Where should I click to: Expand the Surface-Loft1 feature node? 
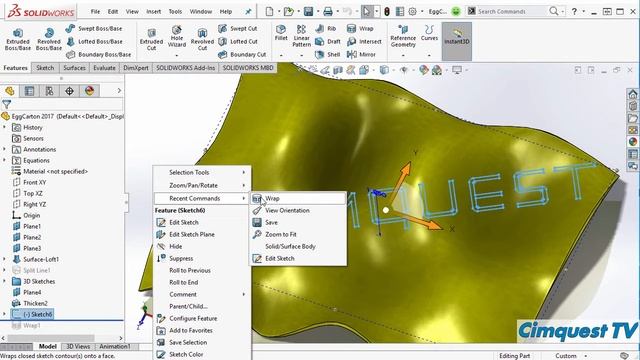pyautogui.click(x=4, y=259)
